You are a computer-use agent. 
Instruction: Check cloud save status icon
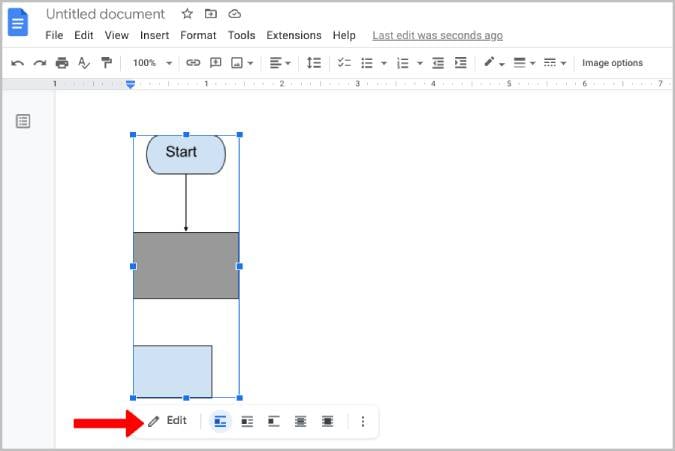pyautogui.click(x=234, y=14)
